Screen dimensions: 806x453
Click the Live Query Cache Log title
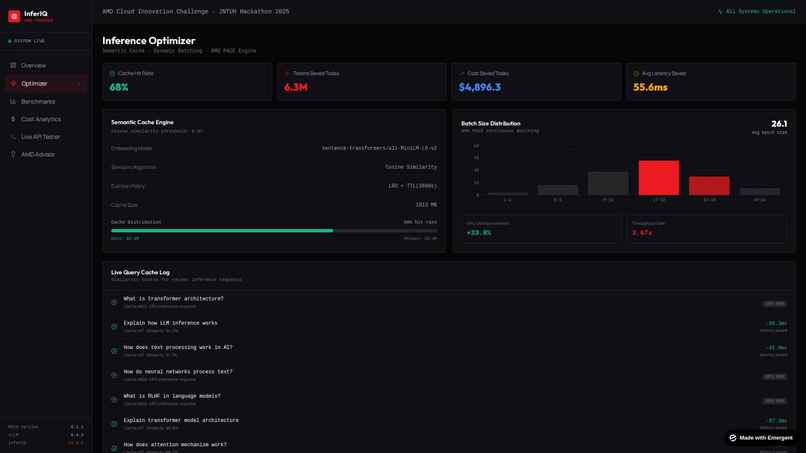tap(140, 272)
